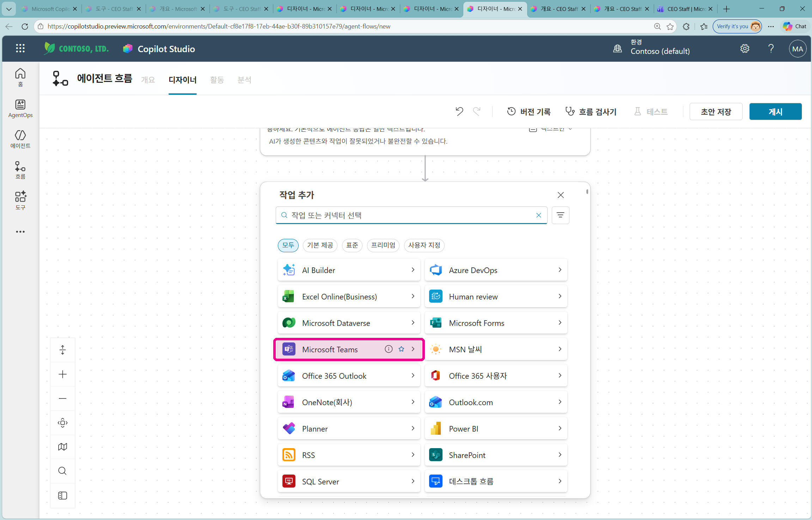
Task: Expand the Human review connector
Action: 496,296
